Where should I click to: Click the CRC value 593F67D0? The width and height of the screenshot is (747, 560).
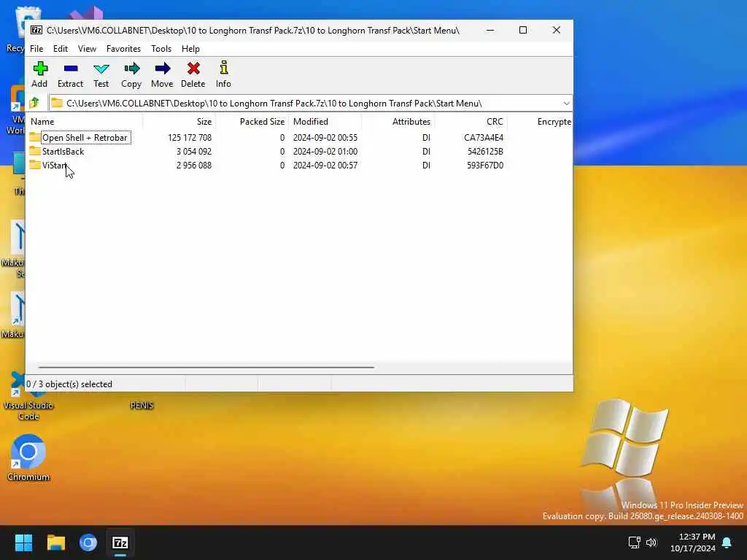tap(485, 166)
